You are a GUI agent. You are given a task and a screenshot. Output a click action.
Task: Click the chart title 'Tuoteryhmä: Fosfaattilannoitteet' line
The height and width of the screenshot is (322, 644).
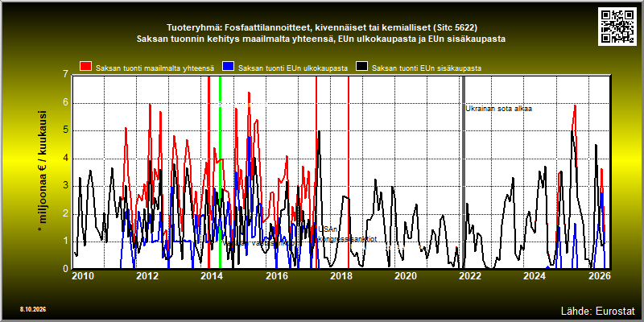[321, 28]
